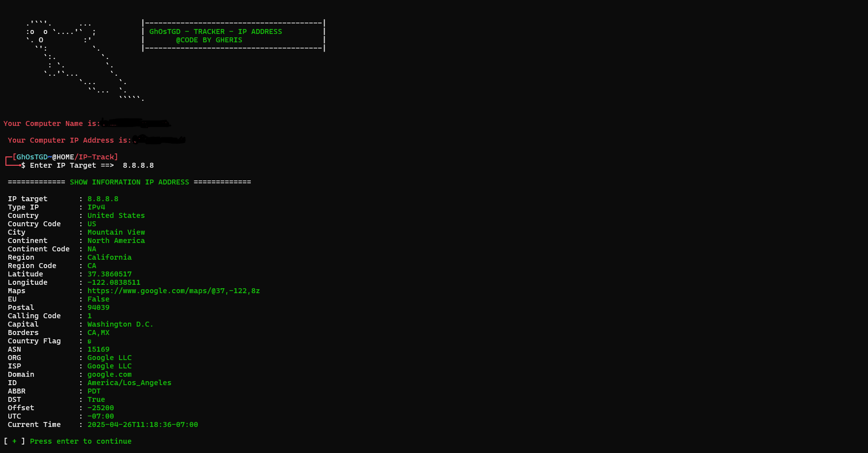The image size is (868, 453).
Task: Click the latitude value 37.3860517
Action: 110,274
